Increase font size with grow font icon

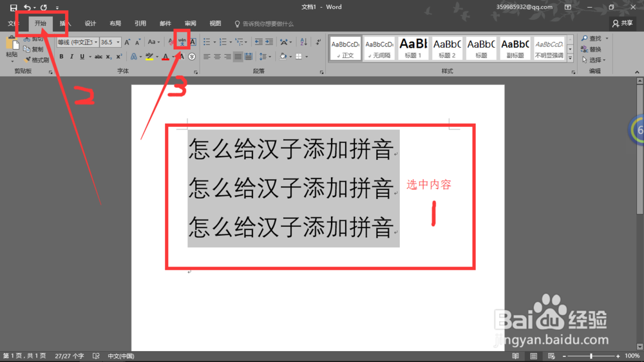(128, 42)
